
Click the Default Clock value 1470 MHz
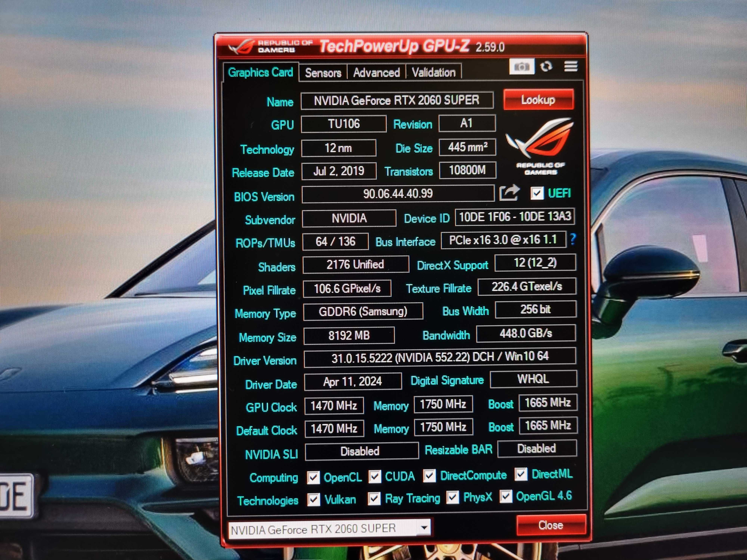pyautogui.click(x=334, y=428)
